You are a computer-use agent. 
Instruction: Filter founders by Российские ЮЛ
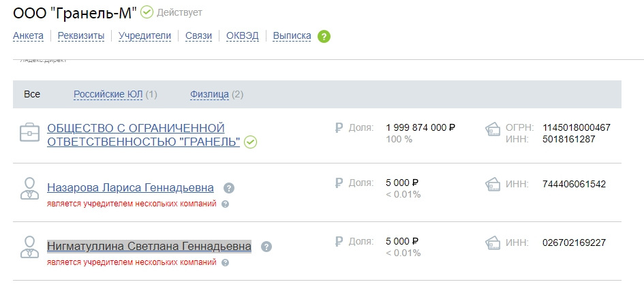coord(108,95)
